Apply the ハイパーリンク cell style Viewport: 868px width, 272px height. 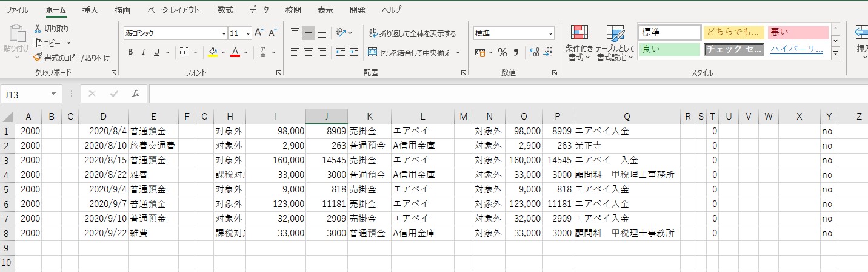797,49
